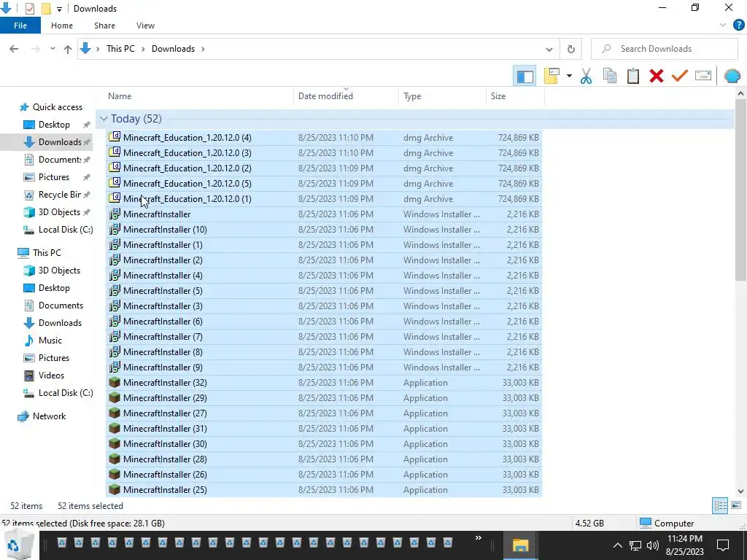
Task: Click the file list vertical scrollbar
Action: click(x=740, y=190)
